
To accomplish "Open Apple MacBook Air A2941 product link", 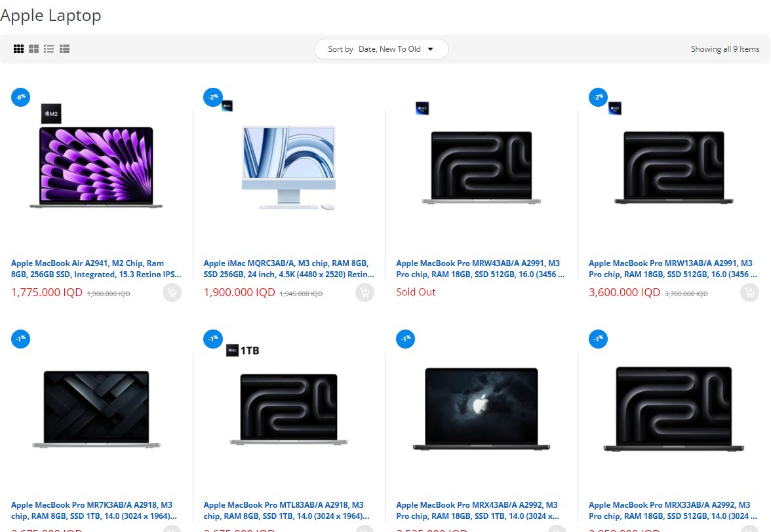I will point(96,269).
